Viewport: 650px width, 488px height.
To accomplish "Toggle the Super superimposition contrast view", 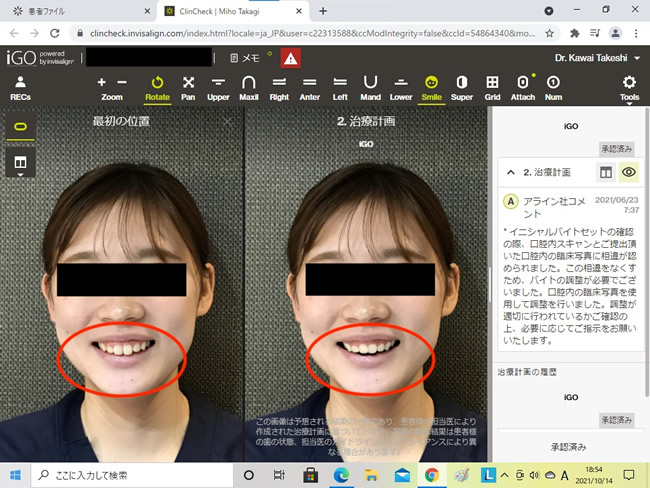I will point(461,87).
